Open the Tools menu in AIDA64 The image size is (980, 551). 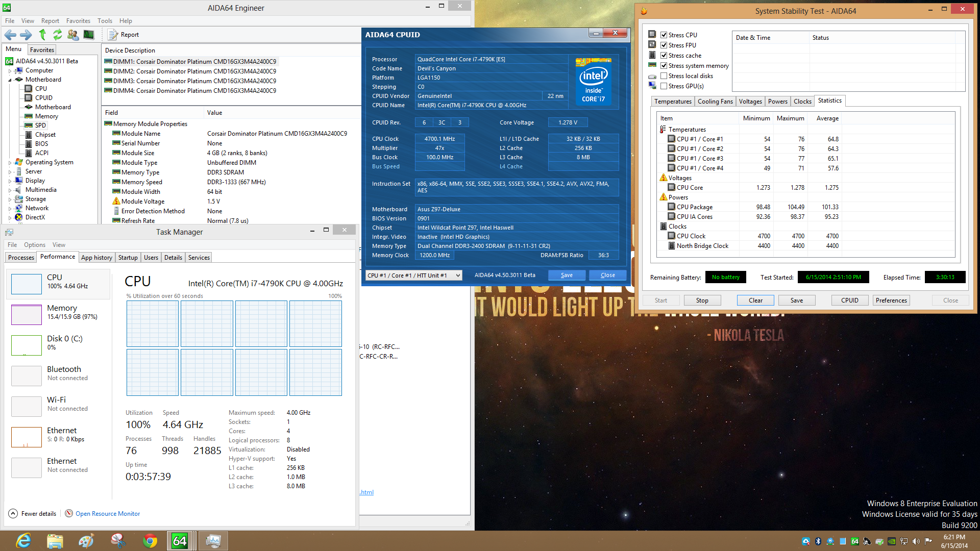[105, 21]
